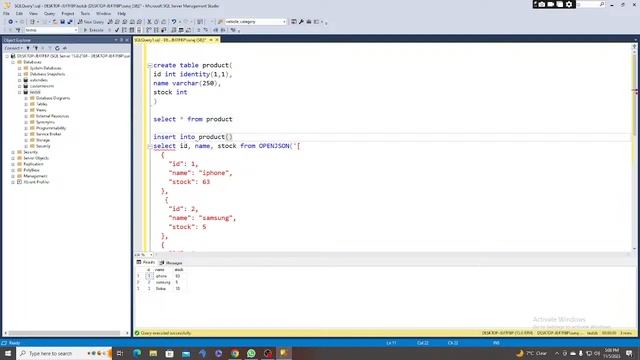Click the 'name' column header in results
The height and width of the screenshot is (360, 640).
pyautogui.click(x=160, y=270)
